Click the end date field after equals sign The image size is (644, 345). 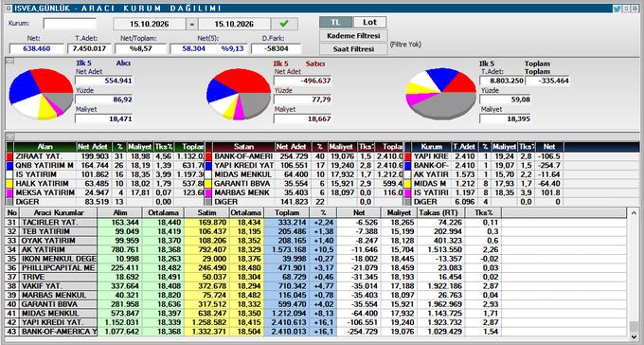234,24
